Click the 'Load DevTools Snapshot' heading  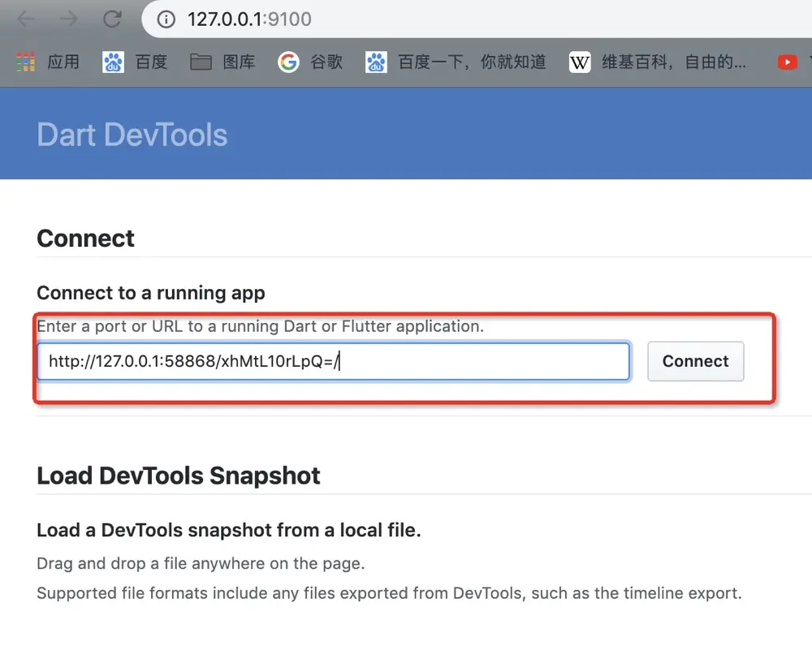178,475
